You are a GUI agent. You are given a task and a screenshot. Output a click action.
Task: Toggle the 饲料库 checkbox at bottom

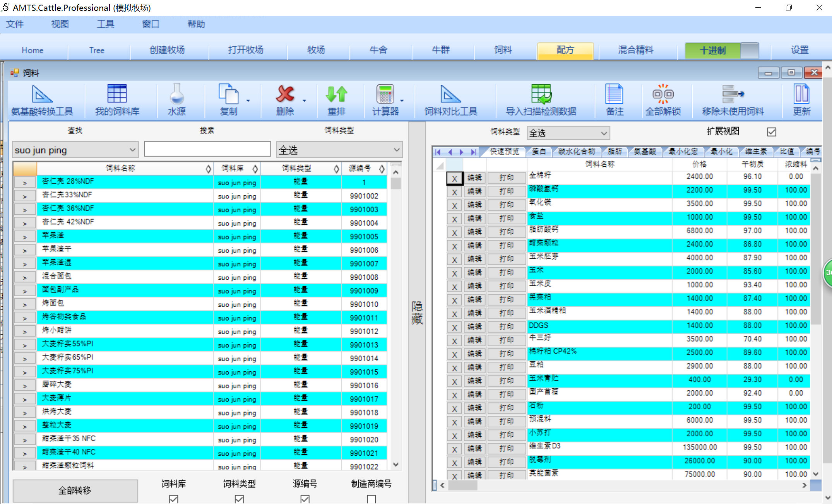[173, 499]
